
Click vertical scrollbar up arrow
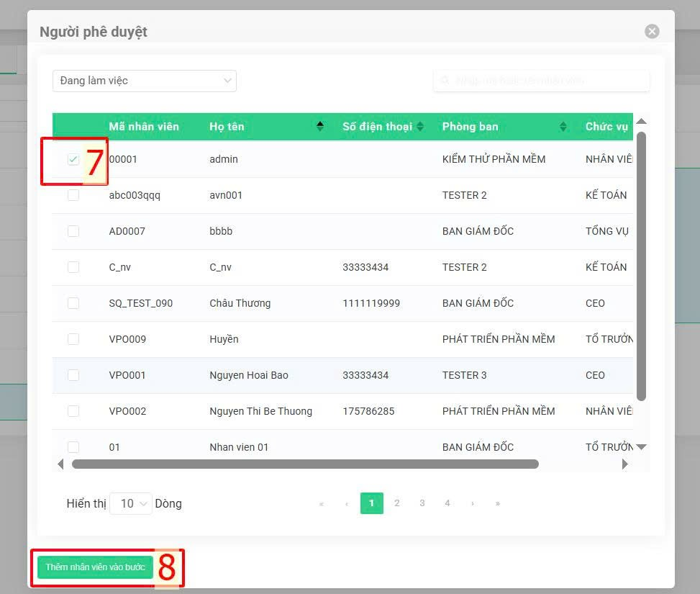pos(641,121)
